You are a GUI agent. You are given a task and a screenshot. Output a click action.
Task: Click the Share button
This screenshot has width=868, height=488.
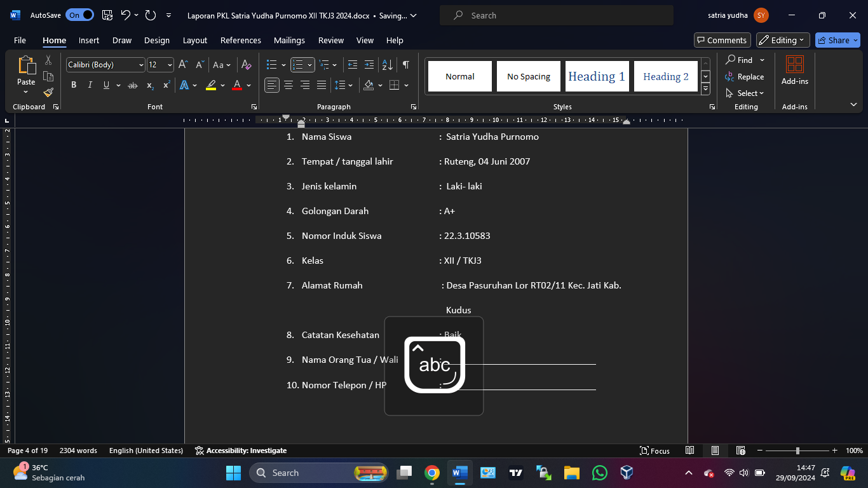837,40
